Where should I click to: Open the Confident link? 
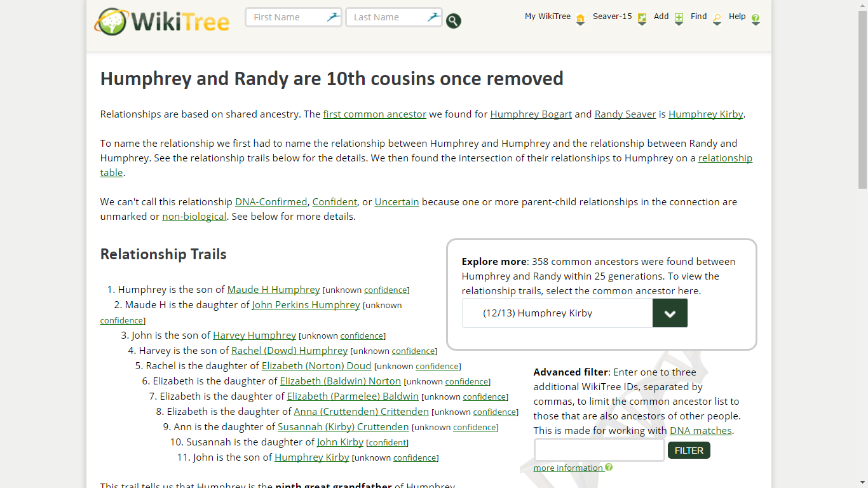click(x=335, y=202)
